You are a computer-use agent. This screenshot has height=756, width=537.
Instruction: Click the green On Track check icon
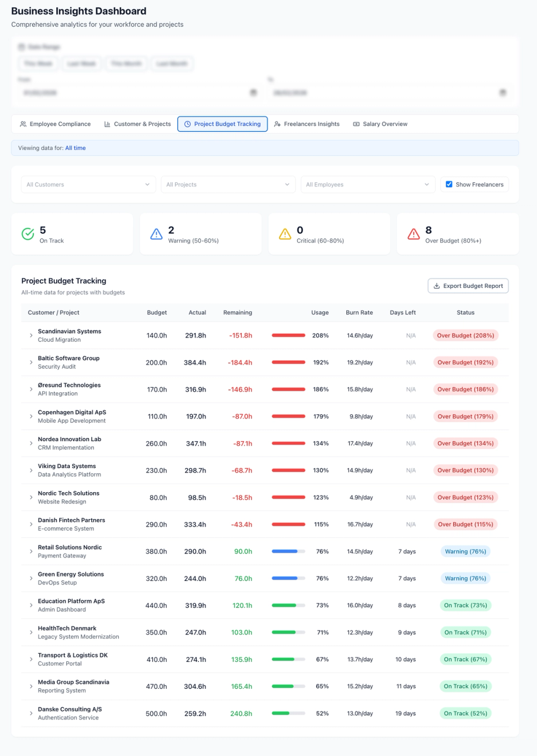click(x=28, y=234)
